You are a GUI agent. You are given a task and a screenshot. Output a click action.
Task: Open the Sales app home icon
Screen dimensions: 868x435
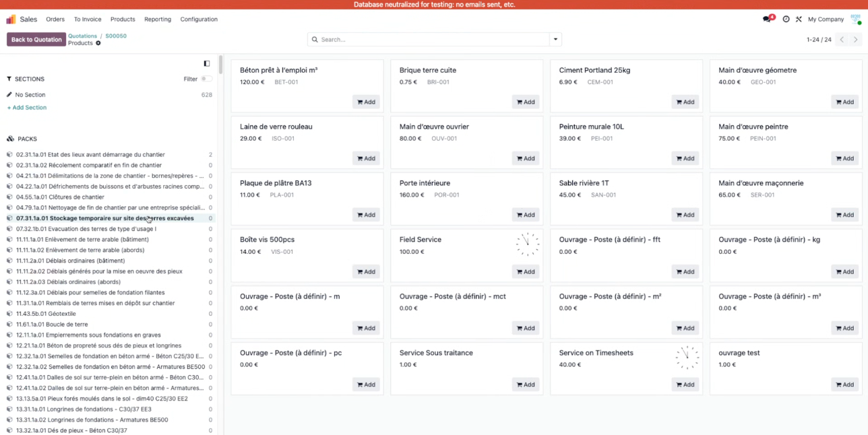coord(11,20)
